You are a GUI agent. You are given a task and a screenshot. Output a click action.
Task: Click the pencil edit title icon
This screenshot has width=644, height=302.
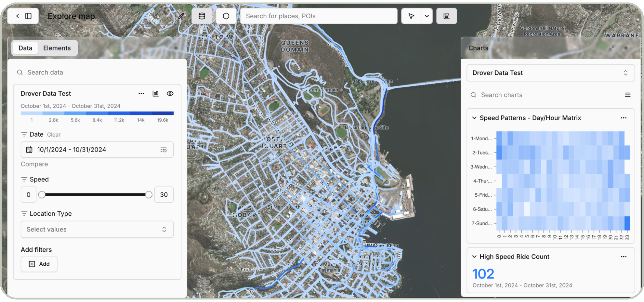tap(181, 16)
